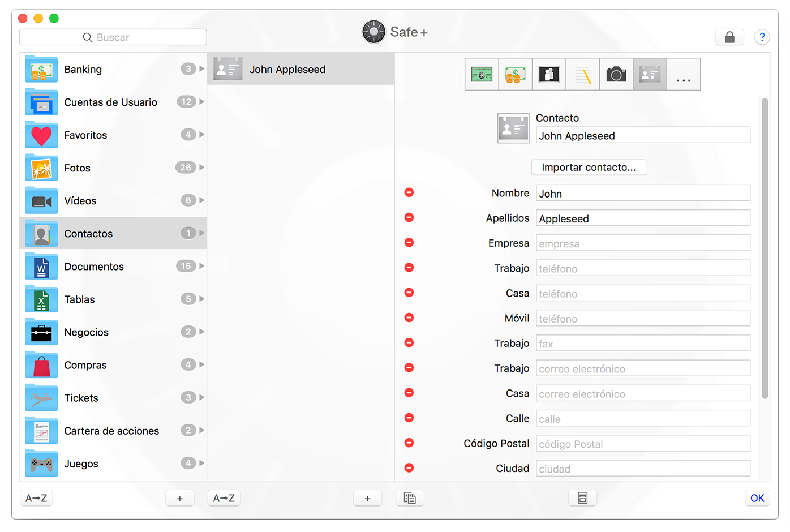Choose the user account template icon
Screen dimensions: 790x532
(x=549, y=74)
